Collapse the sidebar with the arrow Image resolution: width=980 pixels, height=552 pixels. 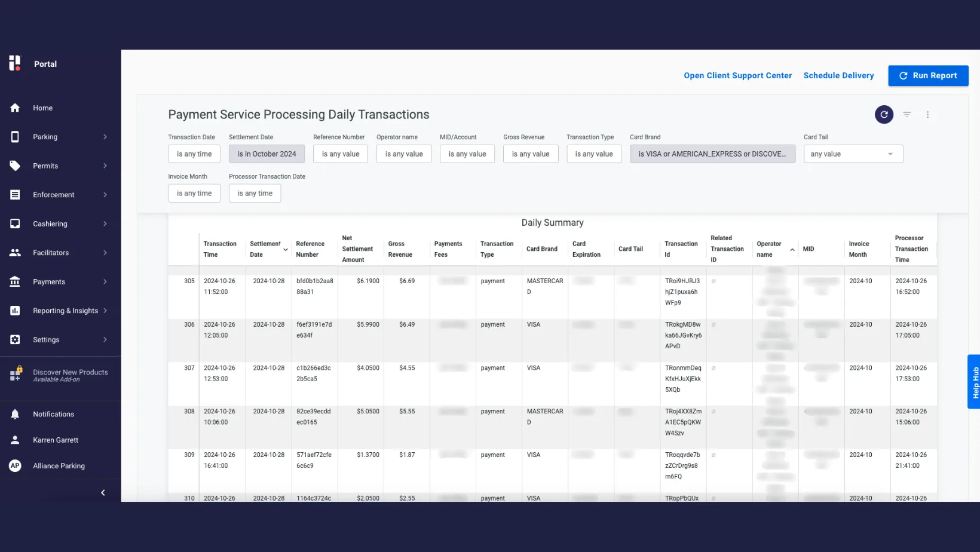click(x=103, y=493)
